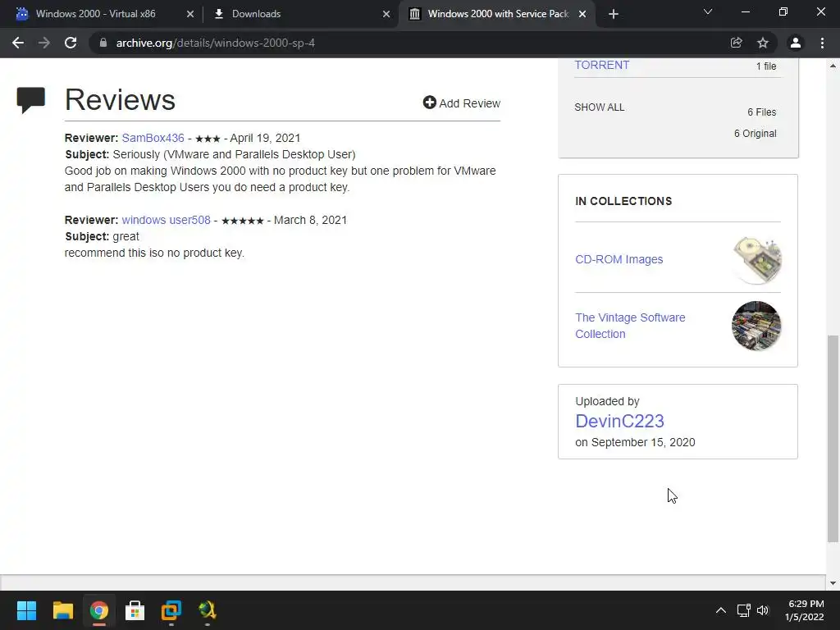Click the 'on September 15, 2020' upload date

tap(635, 442)
